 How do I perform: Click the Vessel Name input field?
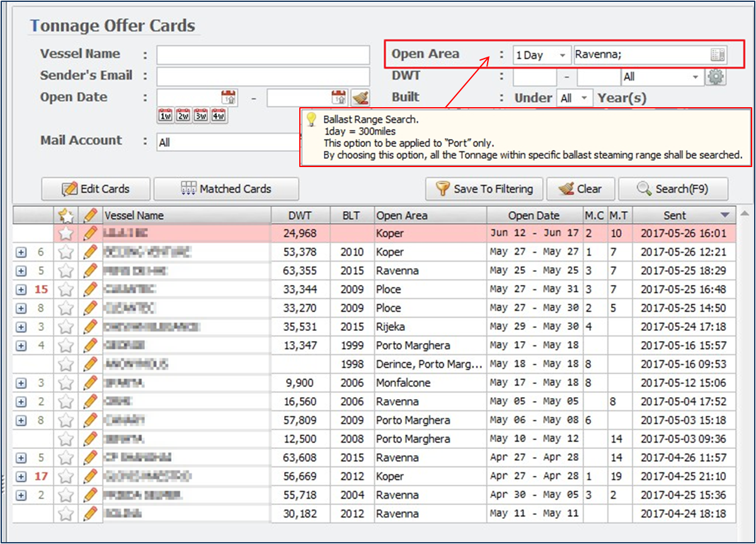(x=263, y=55)
